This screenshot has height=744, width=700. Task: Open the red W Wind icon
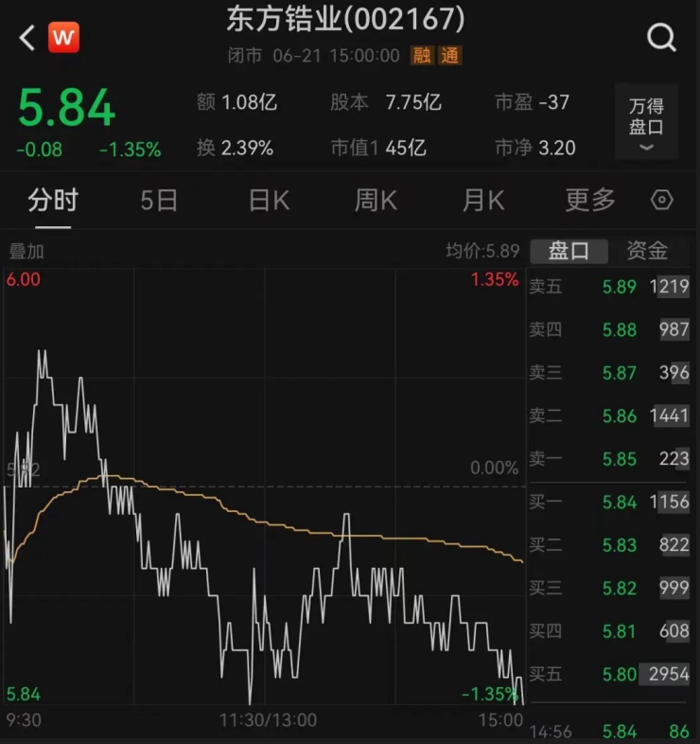[63, 38]
